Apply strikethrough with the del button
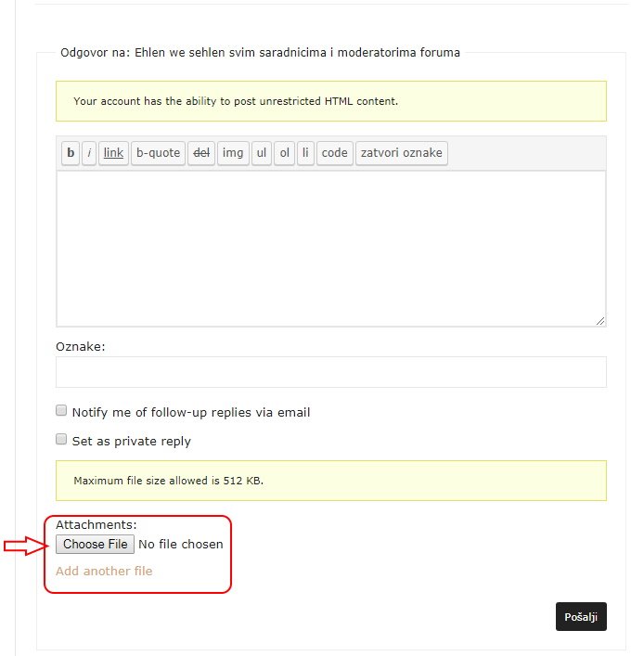This screenshot has height=656, width=644. 201,153
